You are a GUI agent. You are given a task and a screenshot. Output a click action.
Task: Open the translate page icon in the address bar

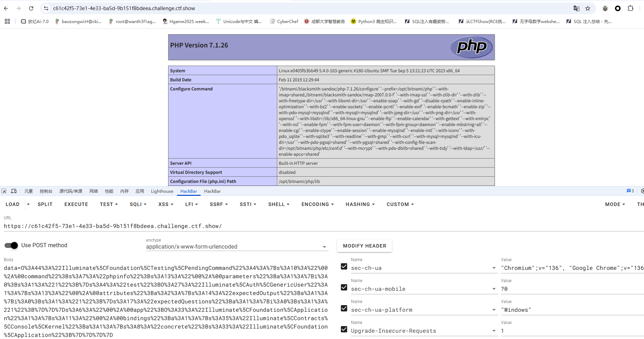pos(576,8)
